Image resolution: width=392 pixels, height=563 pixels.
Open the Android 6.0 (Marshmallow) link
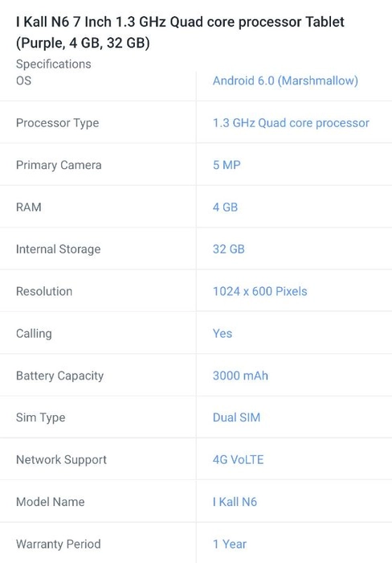[285, 80]
